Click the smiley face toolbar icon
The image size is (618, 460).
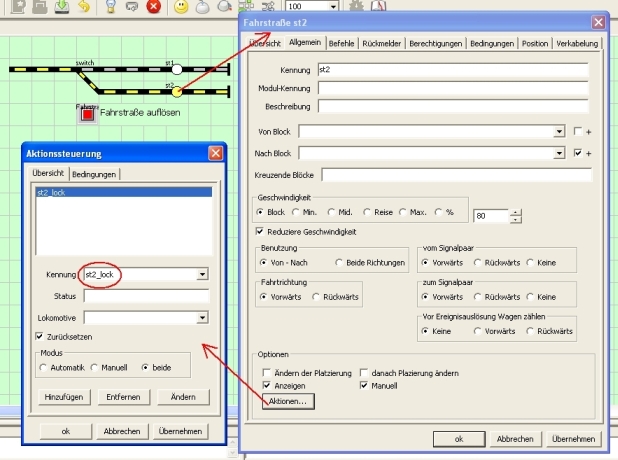(x=181, y=7)
